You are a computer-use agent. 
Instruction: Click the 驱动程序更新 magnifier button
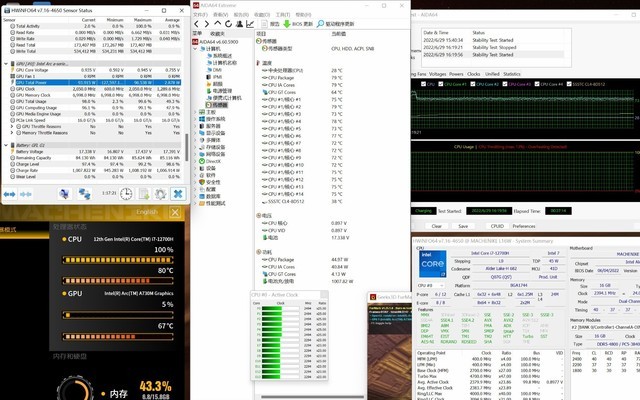(336, 24)
